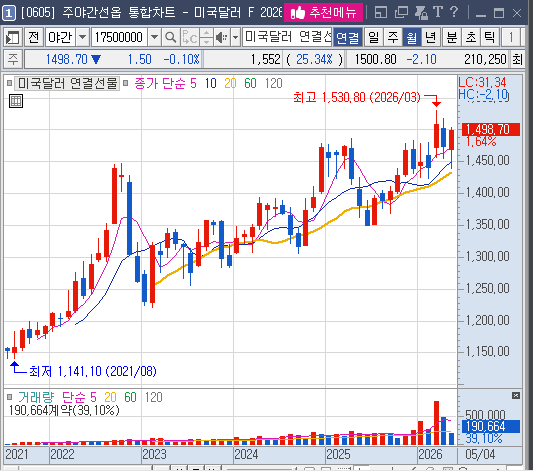The image size is (533, 471).
Task: Open help with the question mark icon
Action: coord(454,13)
